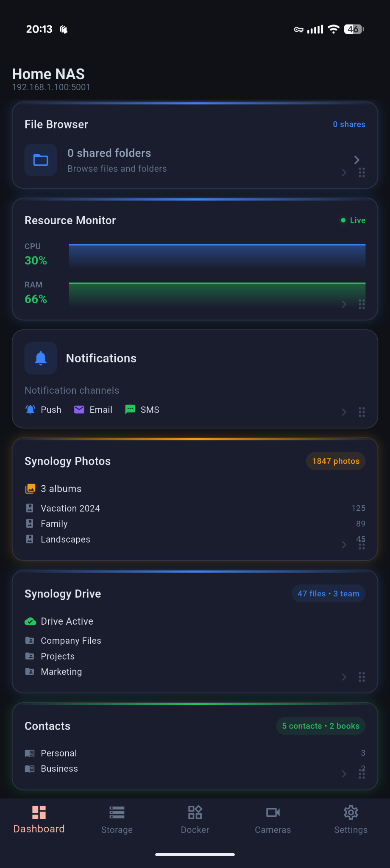The image size is (390, 868).
Task: Click the Notifications bell icon
Action: (x=40, y=358)
